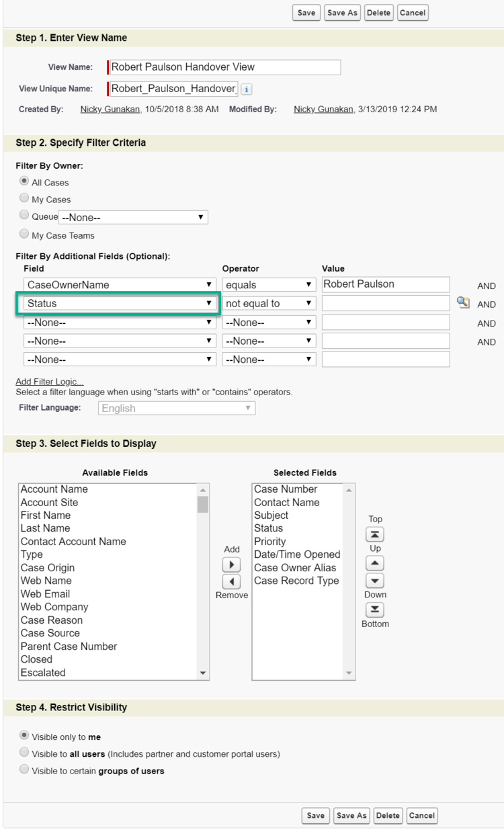Choose the My Case Teams radio option
The height and width of the screenshot is (830, 504).
tap(24, 235)
